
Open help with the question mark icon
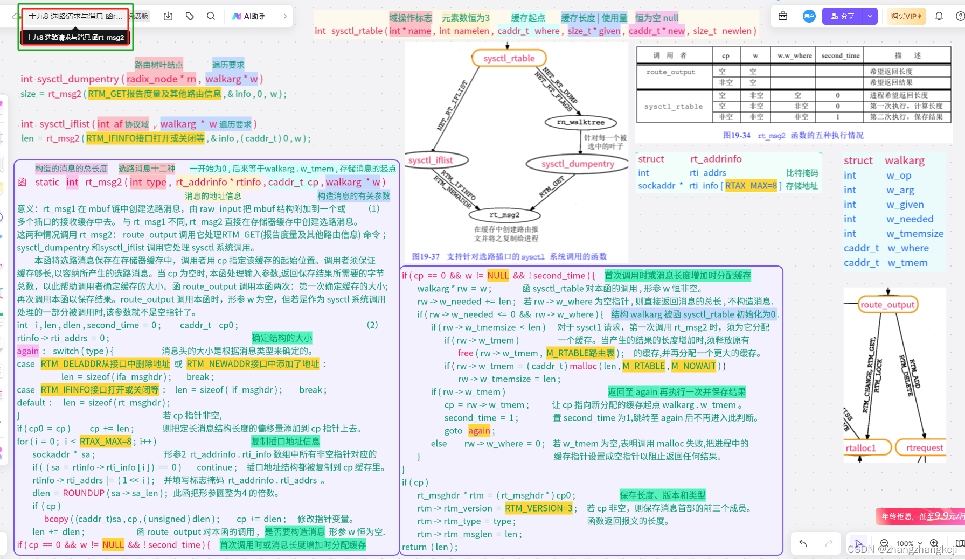(x=960, y=16)
